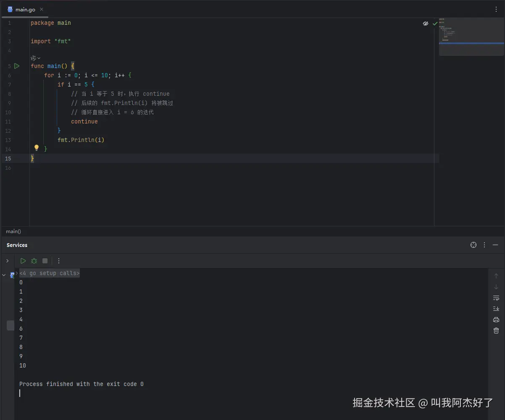Click console output line '0'
The height and width of the screenshot is (420, 505).
21,282
